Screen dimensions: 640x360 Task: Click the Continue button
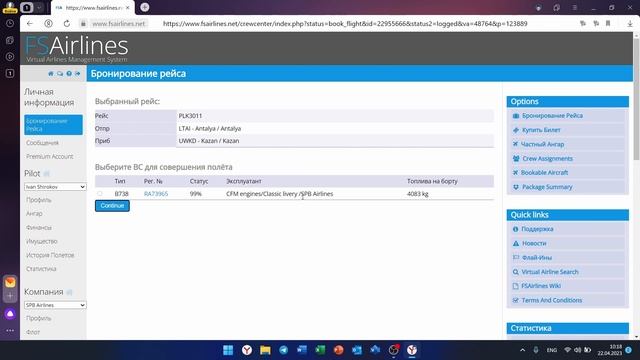(x=112, y=206)
